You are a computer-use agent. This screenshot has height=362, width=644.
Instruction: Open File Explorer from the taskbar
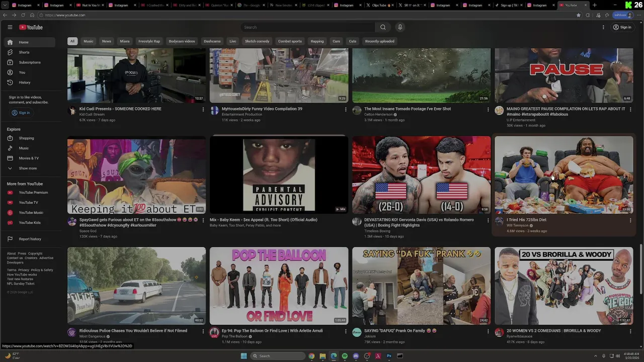pos(323,356)
